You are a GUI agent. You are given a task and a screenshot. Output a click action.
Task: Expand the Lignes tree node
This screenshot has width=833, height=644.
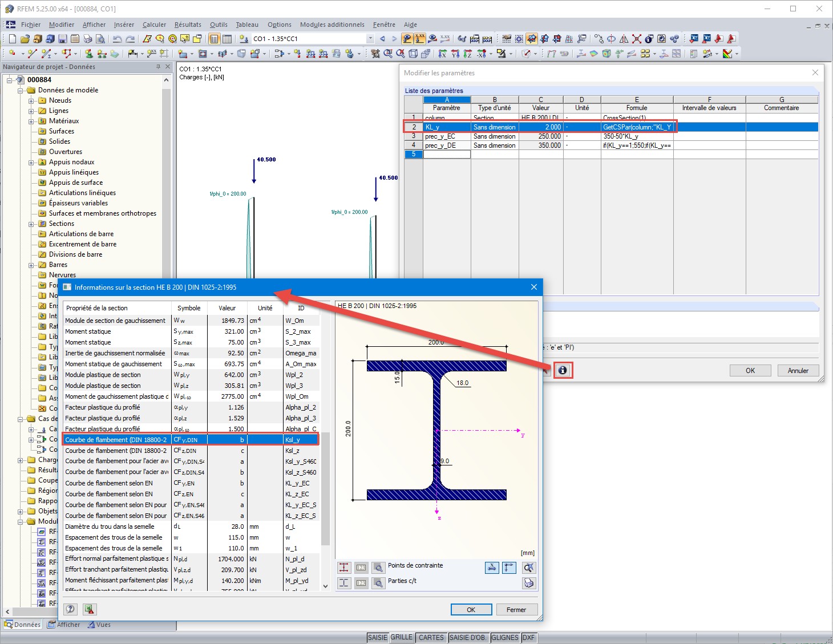pos(31,111)
